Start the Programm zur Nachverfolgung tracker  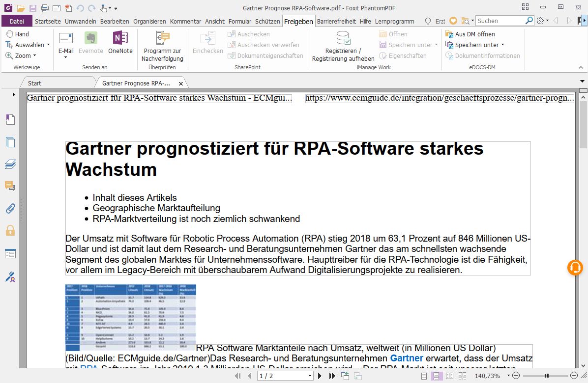[162, 46]
